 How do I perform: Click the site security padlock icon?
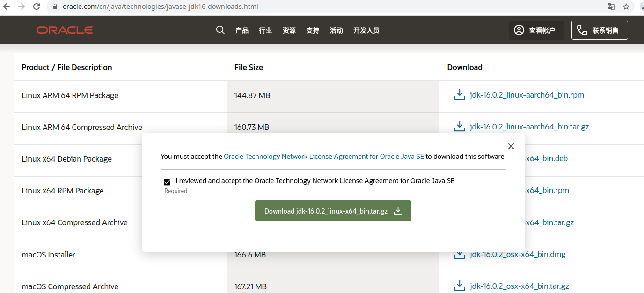pyautogui.click(x=55, y=7)
